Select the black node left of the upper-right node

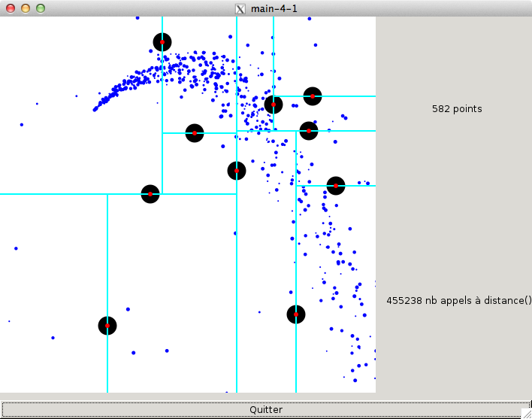pyautogui.click(x=274, y=105)
